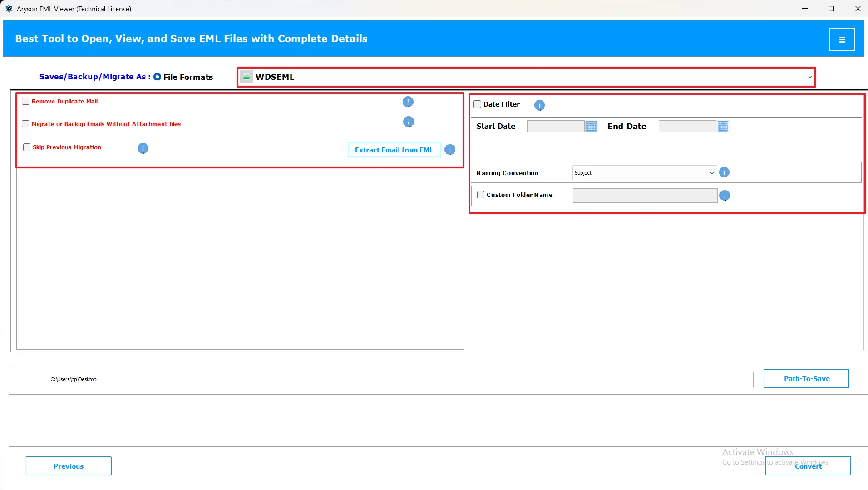Click the Date Filter info icon
This screenshot has width=868, height=490.
click(x=539, y=105)
